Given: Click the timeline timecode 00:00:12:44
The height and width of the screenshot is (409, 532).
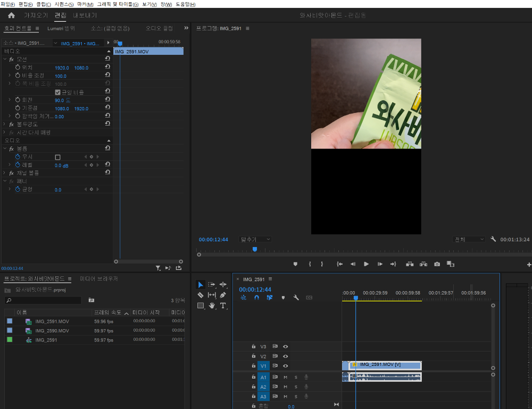Looking at the screenshot, I should pos(255,289).
